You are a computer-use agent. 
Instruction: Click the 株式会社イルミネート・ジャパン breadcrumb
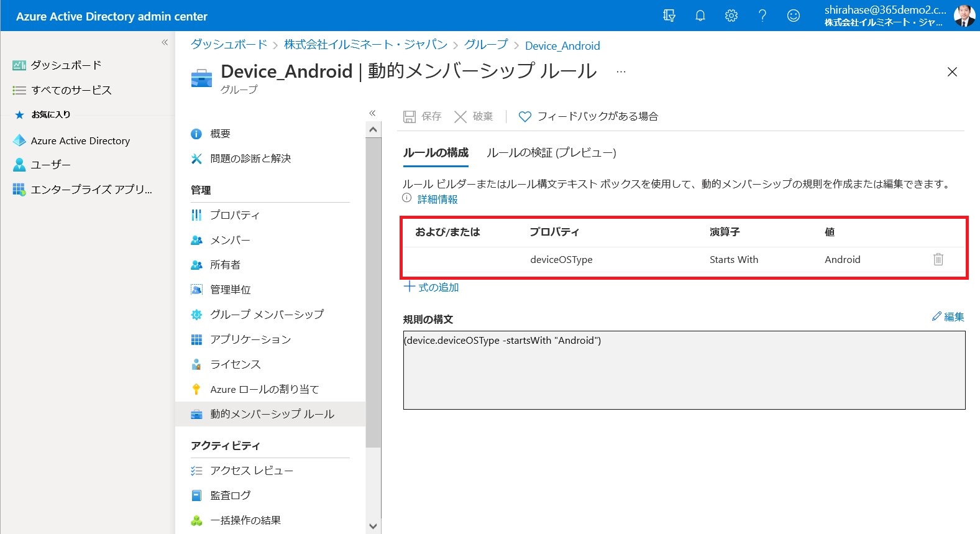[x=365, y=45]
